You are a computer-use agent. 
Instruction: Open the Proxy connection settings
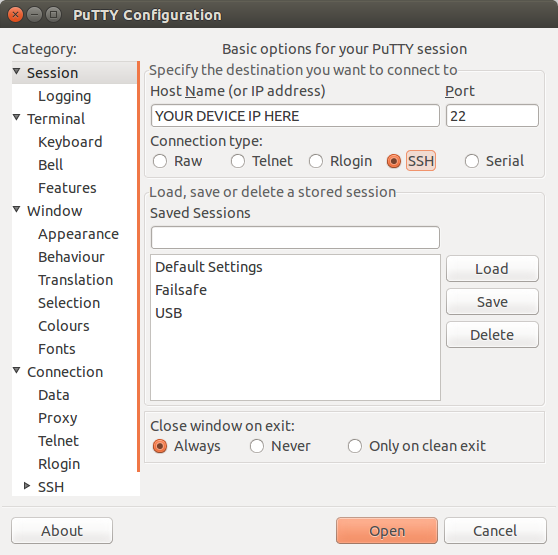(58, 418)
